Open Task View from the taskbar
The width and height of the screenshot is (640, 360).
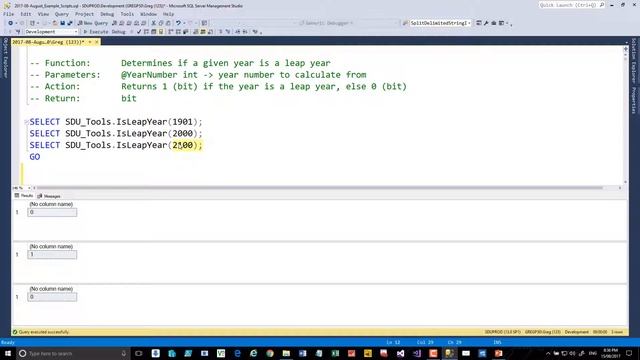pos(139,353)
